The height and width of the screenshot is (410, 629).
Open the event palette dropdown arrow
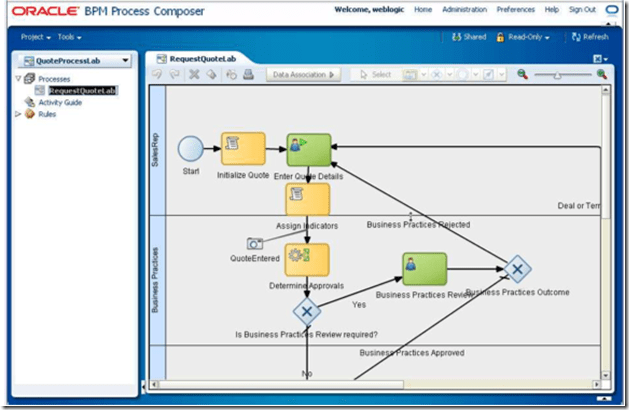[x=476, y=75]
